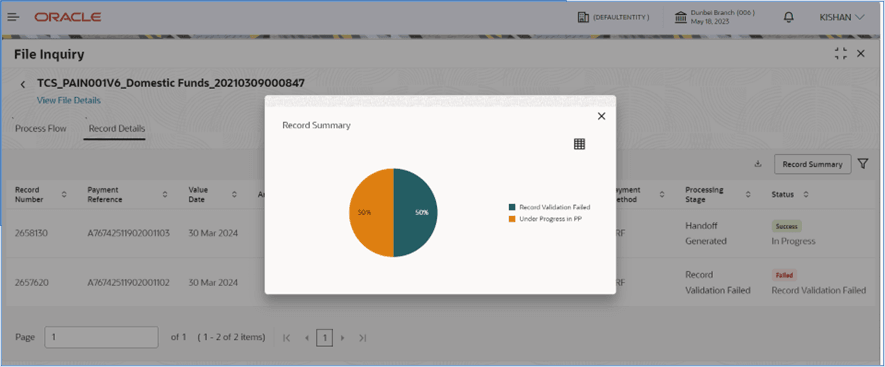
Task: Select the Record Details tab
Action: [117, 128]
